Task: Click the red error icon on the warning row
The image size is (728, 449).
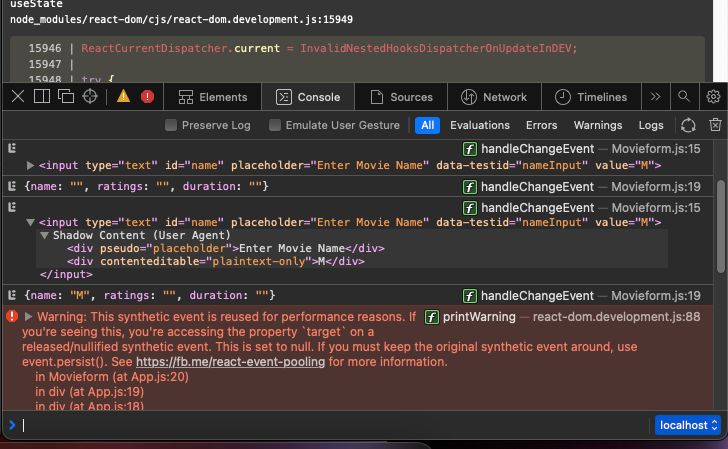Action: coord(12,317)
